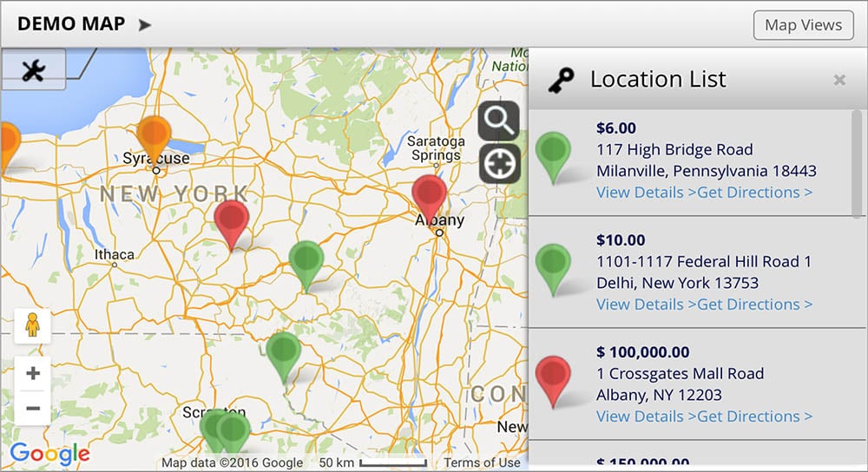Click green pin icon for Federal Hill Road
868x472 pixels.
click(553, 268)
